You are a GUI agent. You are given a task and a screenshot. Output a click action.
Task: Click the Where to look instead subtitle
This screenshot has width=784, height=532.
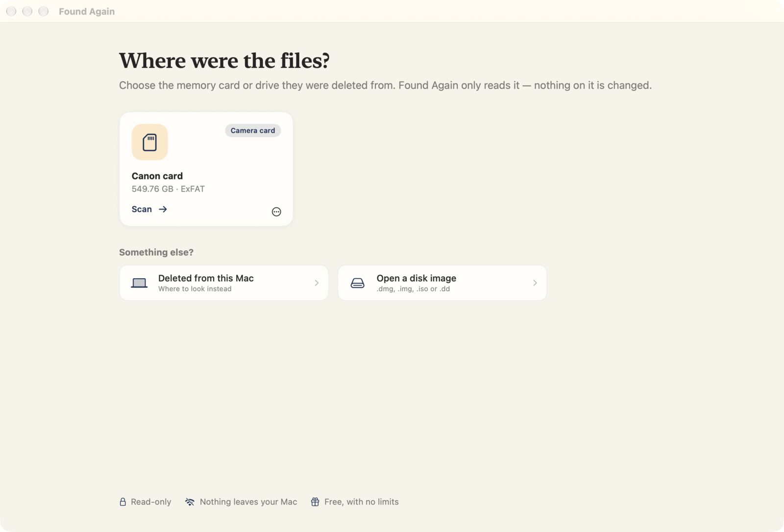point(195,289)
